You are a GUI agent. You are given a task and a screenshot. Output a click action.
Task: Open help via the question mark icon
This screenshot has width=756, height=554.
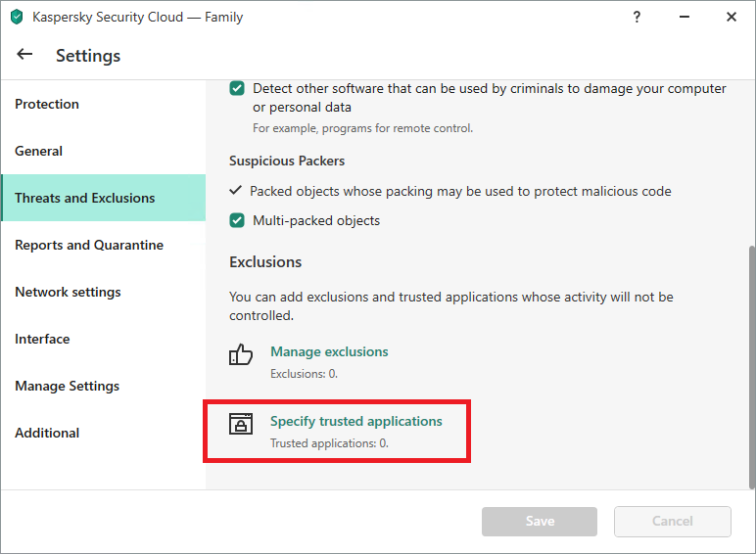(637, 17)
